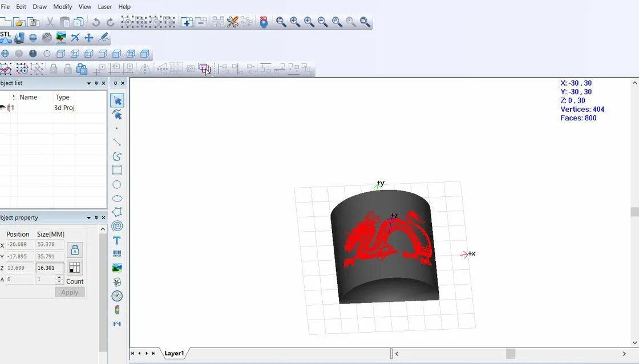Select the traffic light port tool
Screen dimensions: 639x364
coord(117,310)
